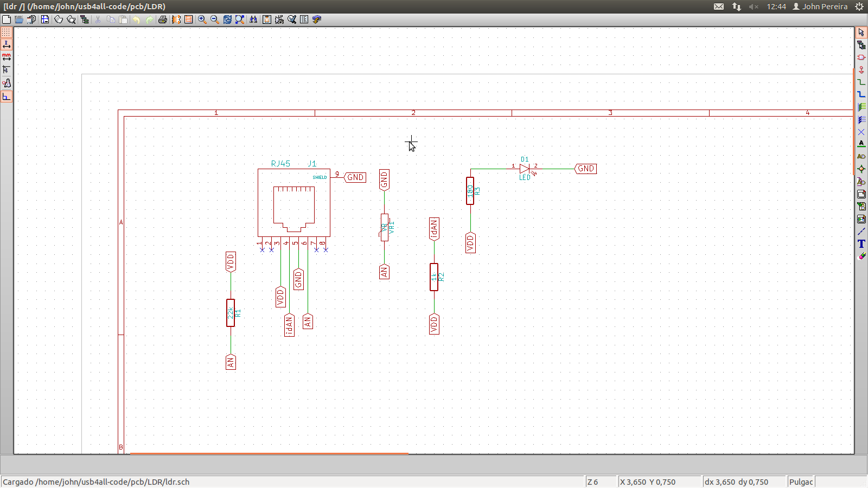Viewport: 868px width, 488px height.
Task: Select the Place component tool
Action: pyautogui.click(x=861, y=57)
